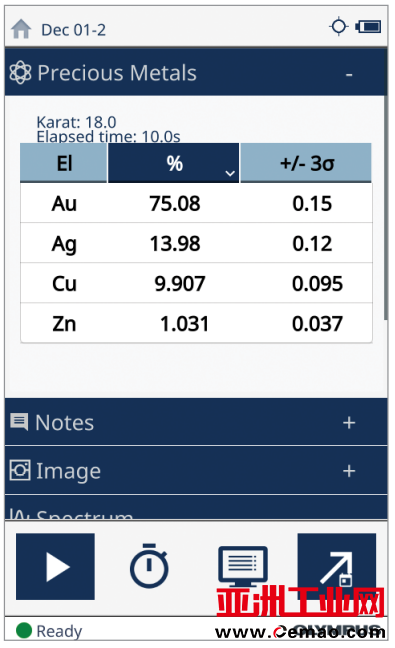Select the Zn result row

click(196, 323)
